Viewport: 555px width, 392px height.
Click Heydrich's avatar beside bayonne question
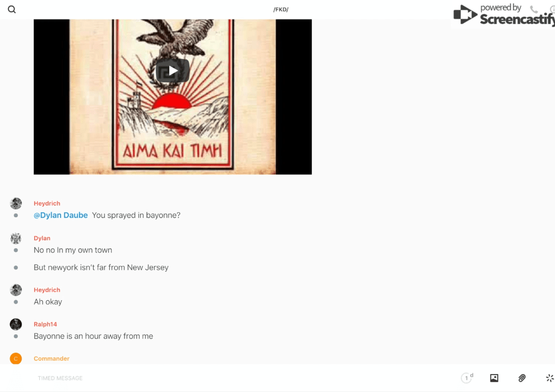(x=16, y=203)
